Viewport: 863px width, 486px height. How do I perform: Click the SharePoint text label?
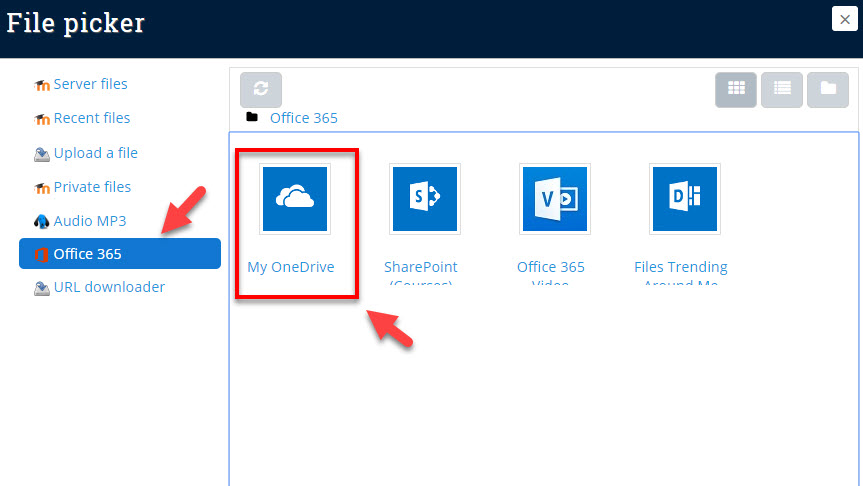(x=420, y=267)
